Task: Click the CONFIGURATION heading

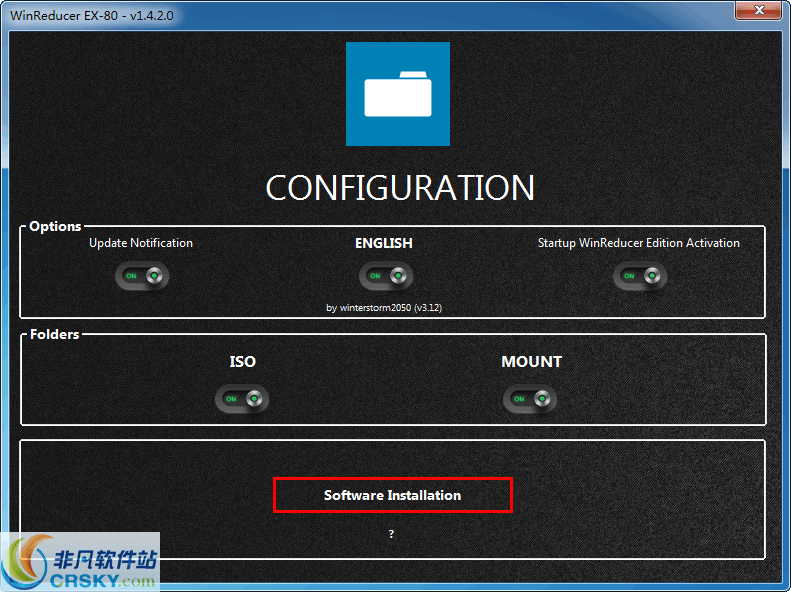Action: (400, 188)
